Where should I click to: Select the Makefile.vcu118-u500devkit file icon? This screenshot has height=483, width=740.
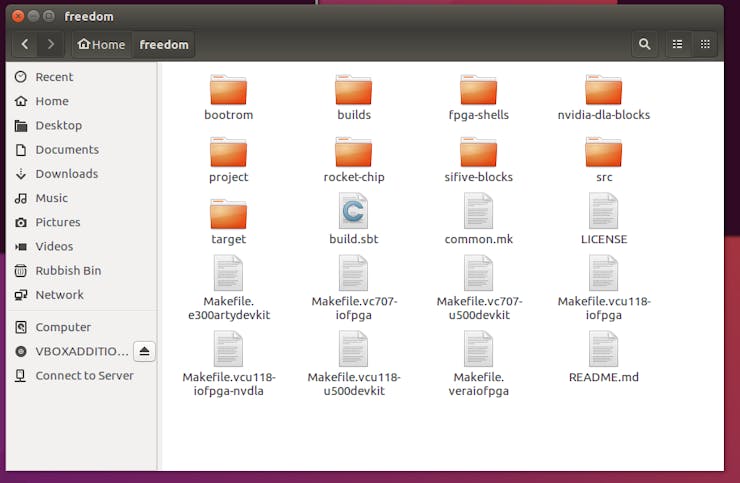353,349
